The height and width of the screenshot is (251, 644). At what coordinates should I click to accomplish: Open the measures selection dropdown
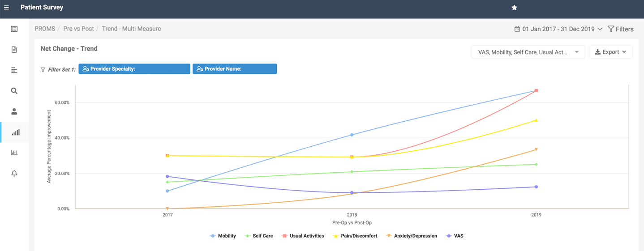(528, 52)
